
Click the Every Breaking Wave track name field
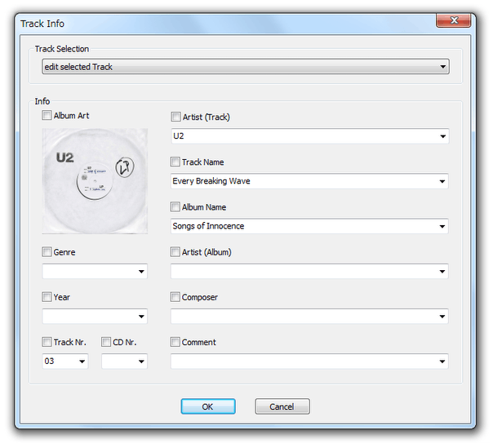click(x=302, y=181)
